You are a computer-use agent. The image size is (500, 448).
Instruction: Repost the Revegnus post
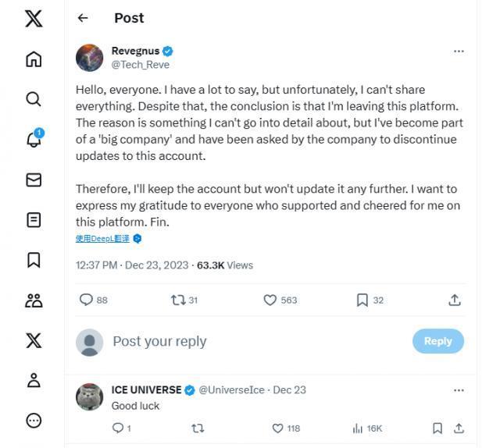[178, 300]
